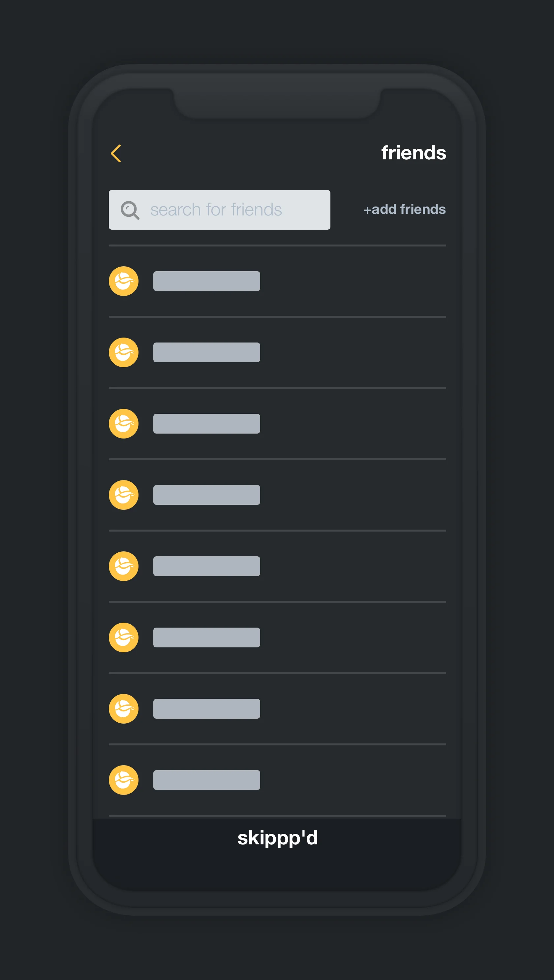This screenshot has height=980, width=554.
Task: Select the third friend's yellow avatar
Action: pos(124,423)
